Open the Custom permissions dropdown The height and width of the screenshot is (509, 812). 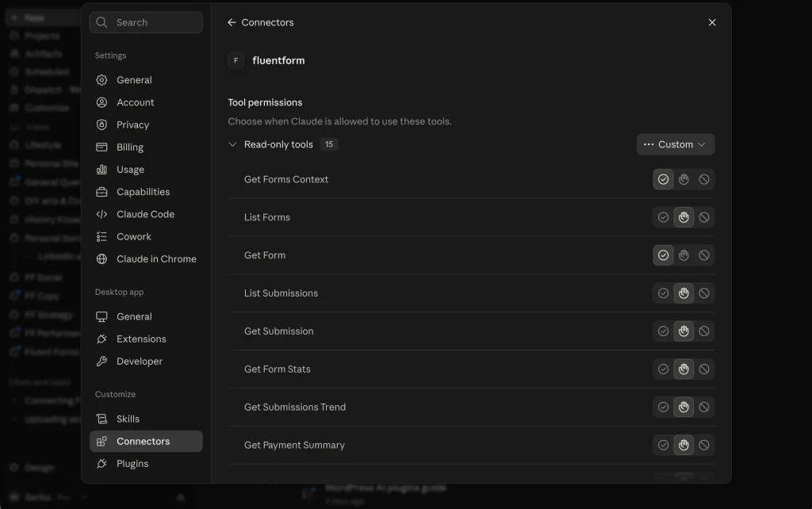tap(676, 144)
